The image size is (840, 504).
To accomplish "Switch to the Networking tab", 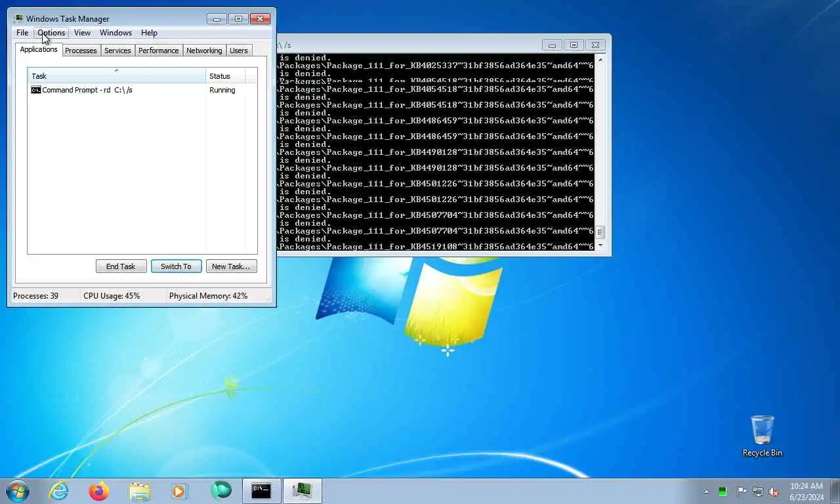I will click(204, 51).
